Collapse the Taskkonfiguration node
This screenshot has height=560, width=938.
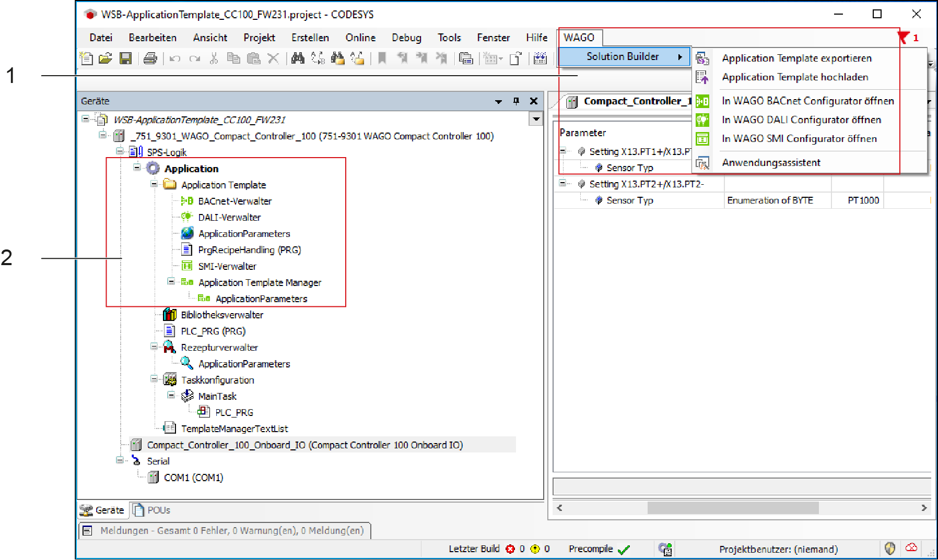pos(154,379)
